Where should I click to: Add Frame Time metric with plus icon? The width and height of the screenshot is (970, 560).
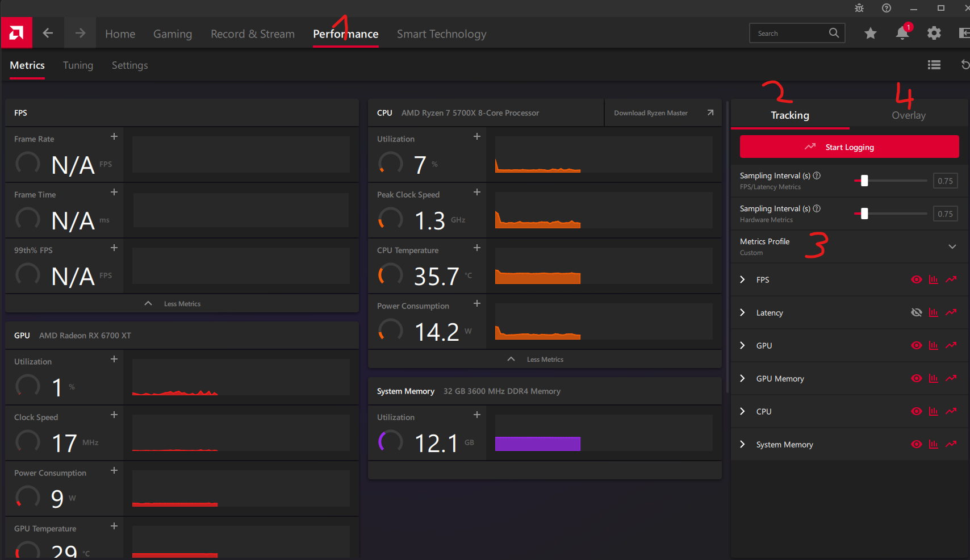(114, 192)
